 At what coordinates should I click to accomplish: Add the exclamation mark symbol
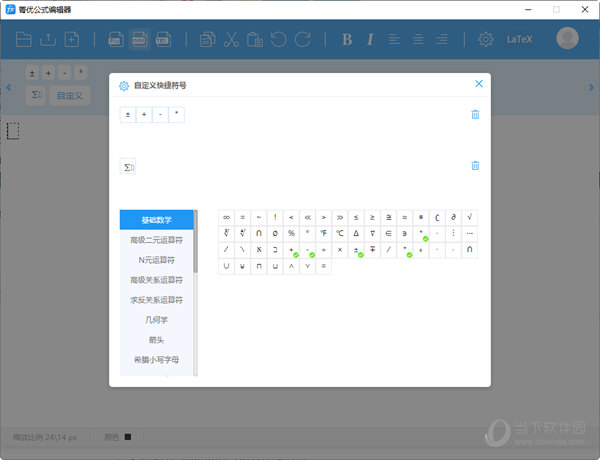(275, 217)
